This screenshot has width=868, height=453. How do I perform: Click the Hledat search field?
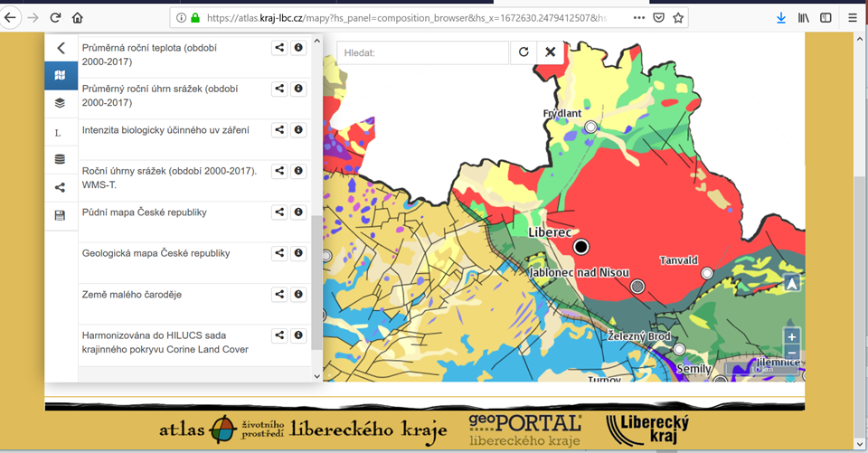tap(422, 52)
